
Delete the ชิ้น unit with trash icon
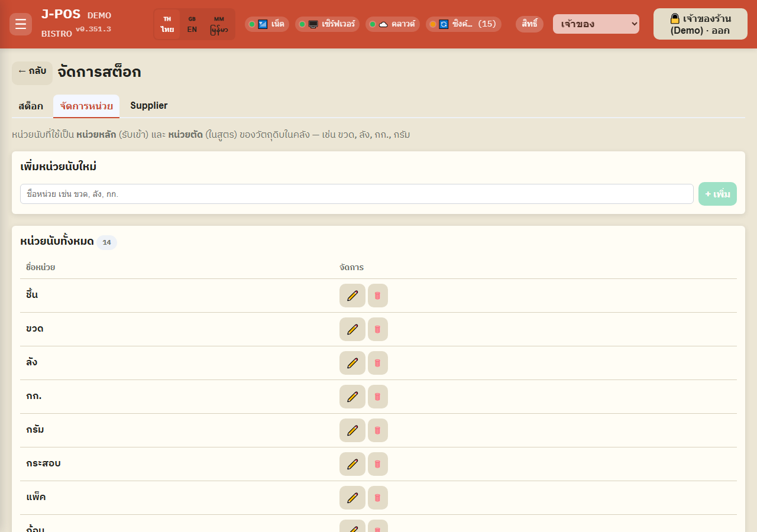click(x=378, y=296)
